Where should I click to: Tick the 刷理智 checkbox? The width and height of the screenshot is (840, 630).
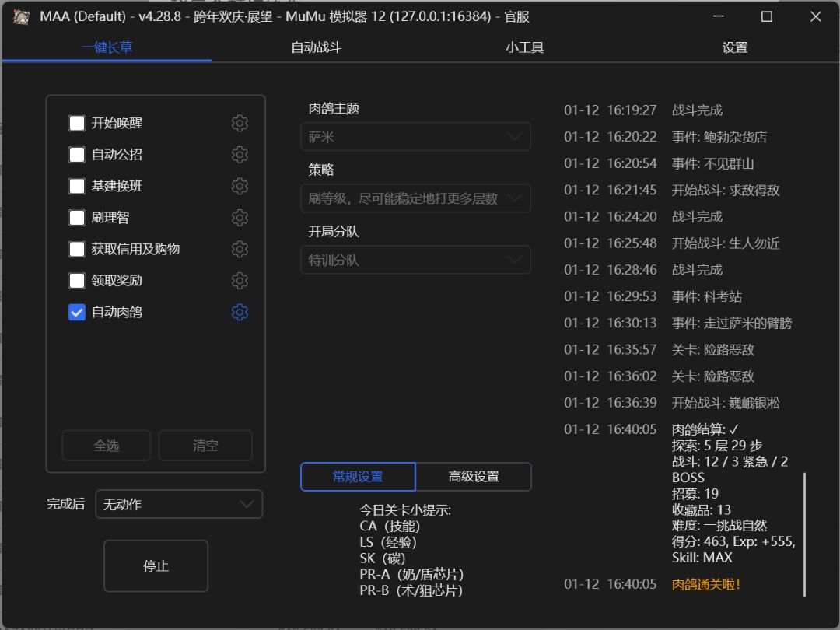pos(77,218)
